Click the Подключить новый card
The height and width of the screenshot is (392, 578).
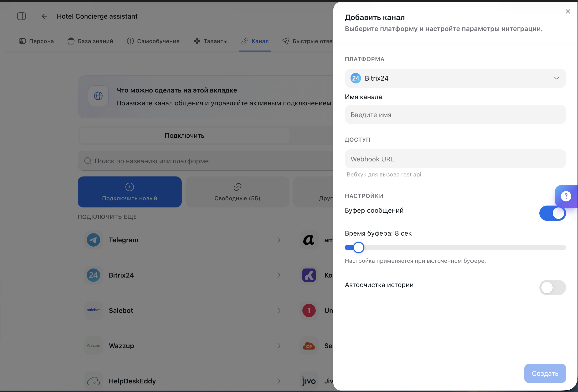[129, 192]
